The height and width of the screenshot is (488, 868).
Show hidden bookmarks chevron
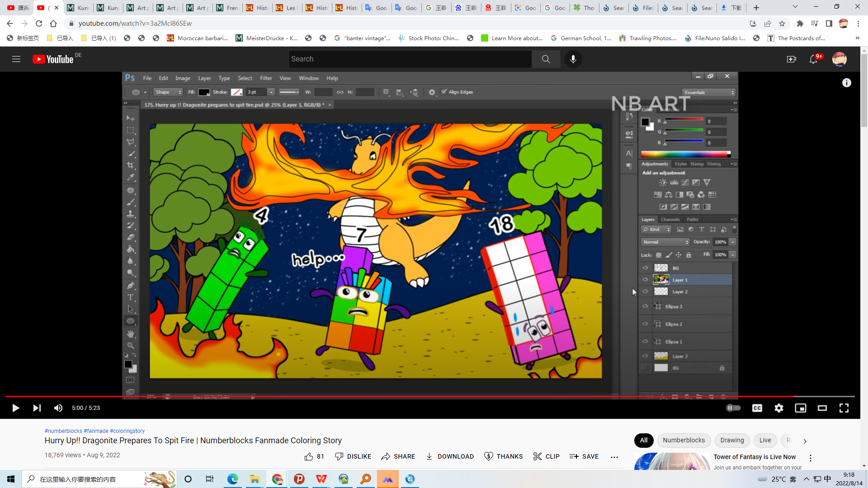pos(857,38)
